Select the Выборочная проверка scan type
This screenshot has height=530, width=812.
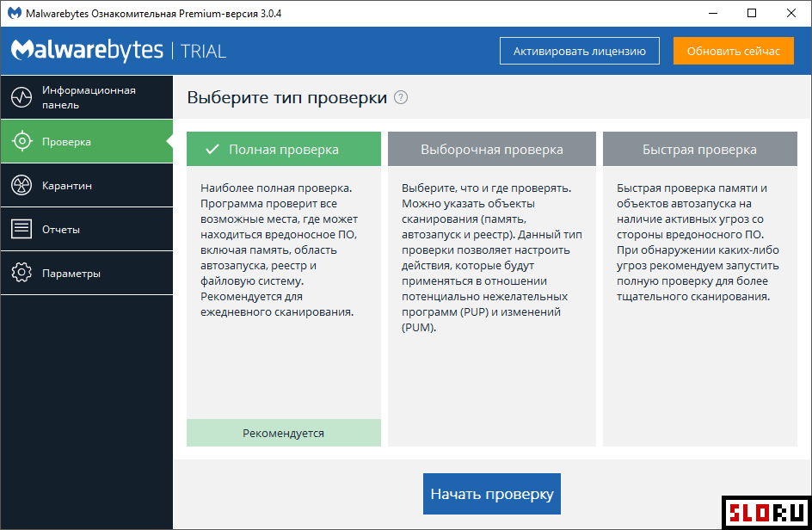(492, 149)
